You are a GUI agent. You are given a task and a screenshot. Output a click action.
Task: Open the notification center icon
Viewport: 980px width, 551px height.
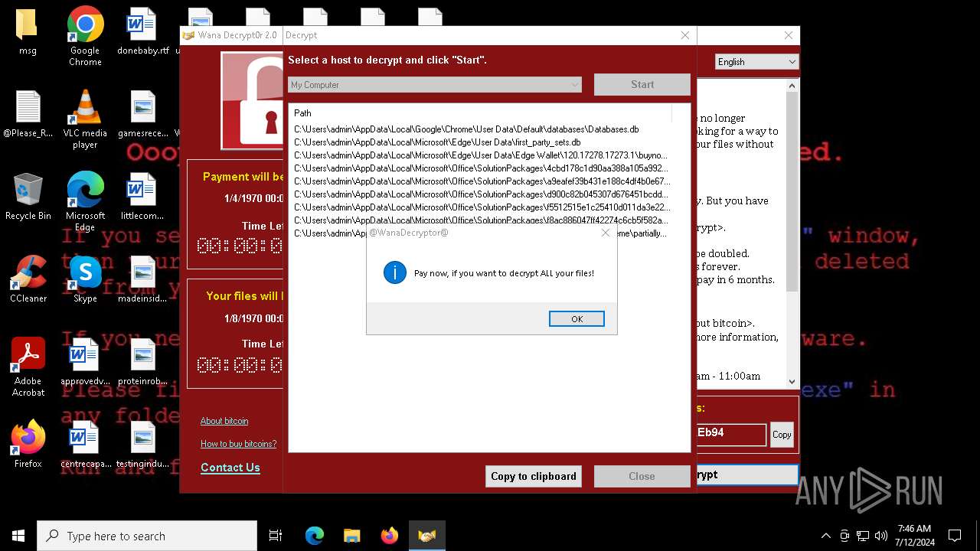coord(955,536)
